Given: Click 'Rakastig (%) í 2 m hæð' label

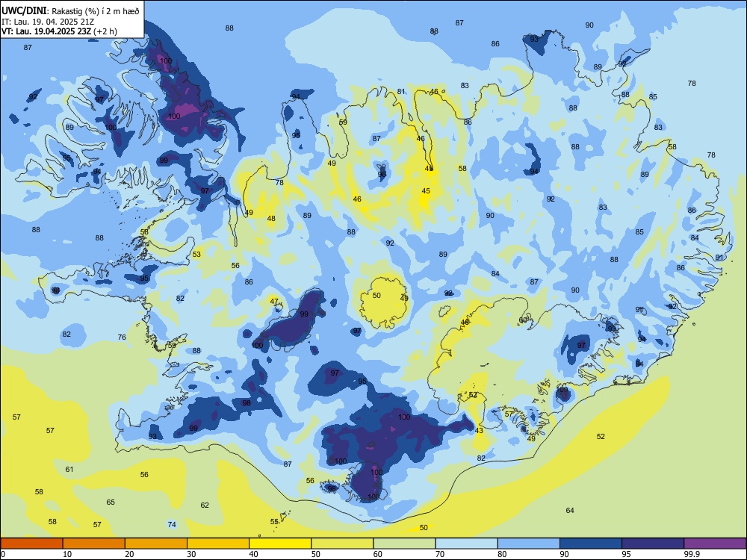Looking at the screenshot, I should pyautogui.click(x=96, y=11).
